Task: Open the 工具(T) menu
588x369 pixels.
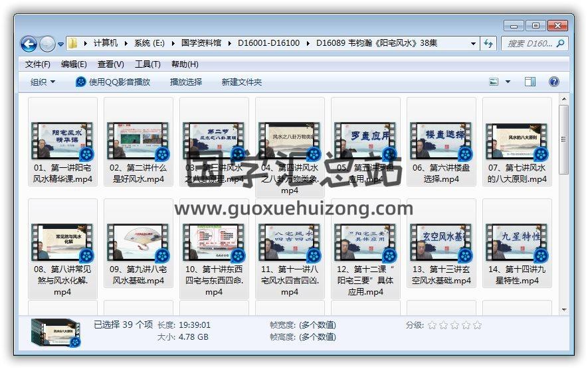Action: coord(147,64)
